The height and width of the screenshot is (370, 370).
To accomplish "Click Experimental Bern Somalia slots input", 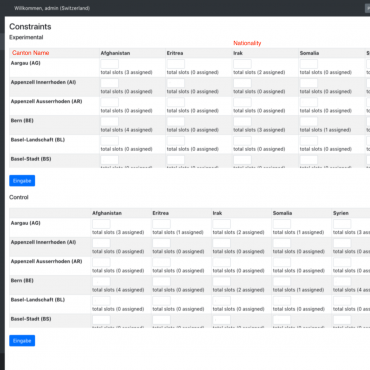I will point(309,122).
